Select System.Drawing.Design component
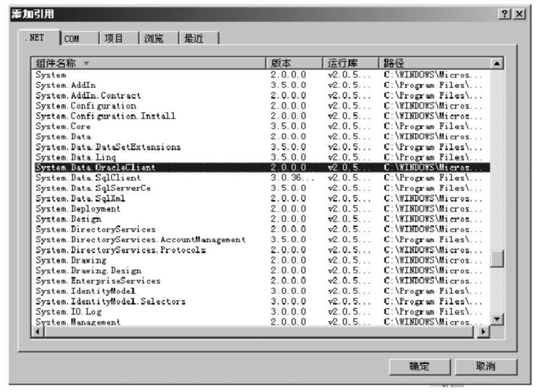The height and width of the screenshot is (392, 542). 262,270
